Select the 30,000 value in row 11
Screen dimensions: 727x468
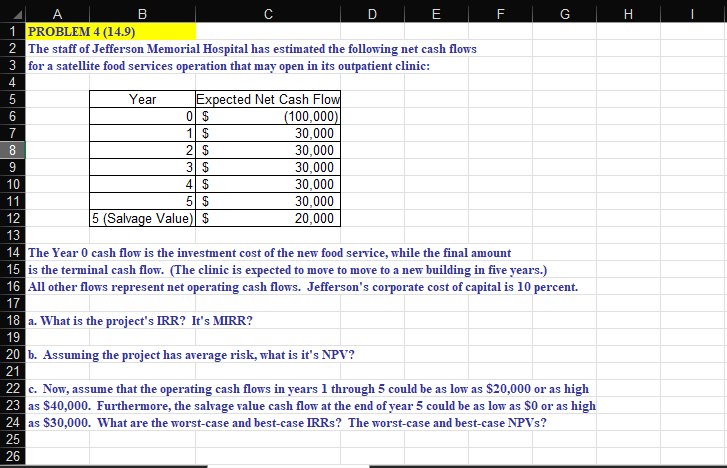point(268,201)
